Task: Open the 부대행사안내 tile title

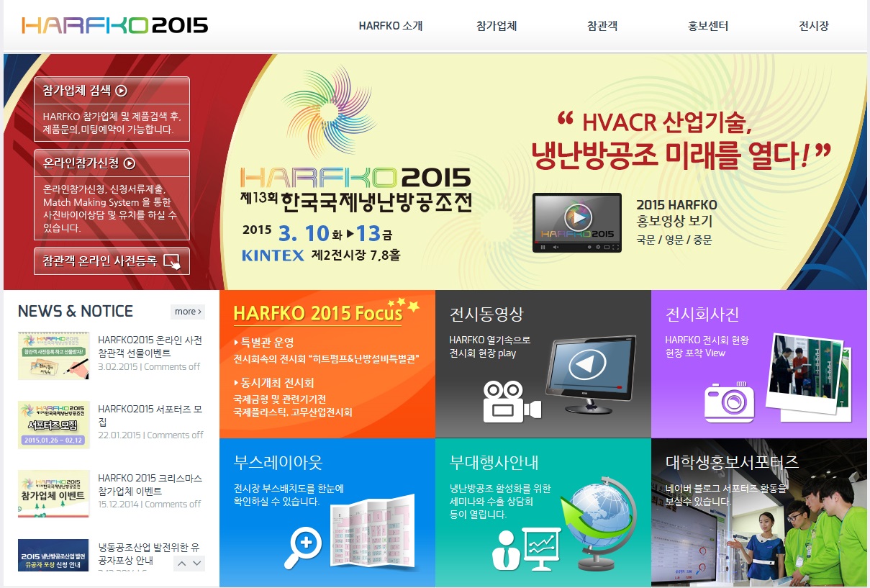Action: tap(494, 461)
